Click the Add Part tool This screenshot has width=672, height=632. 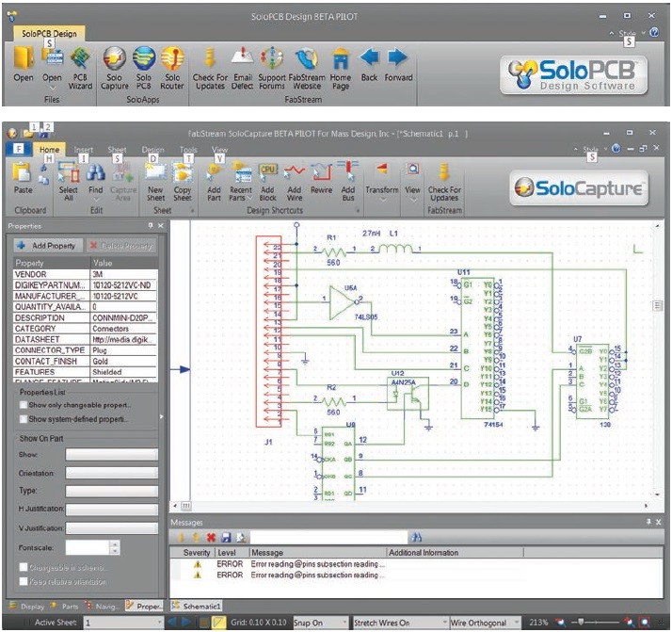point(214,182)
